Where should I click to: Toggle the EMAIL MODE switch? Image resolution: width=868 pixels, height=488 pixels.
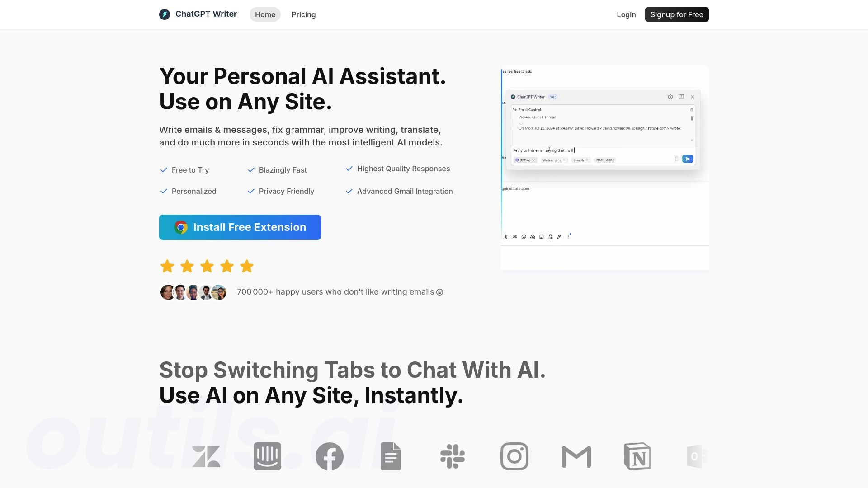[605, 160]
